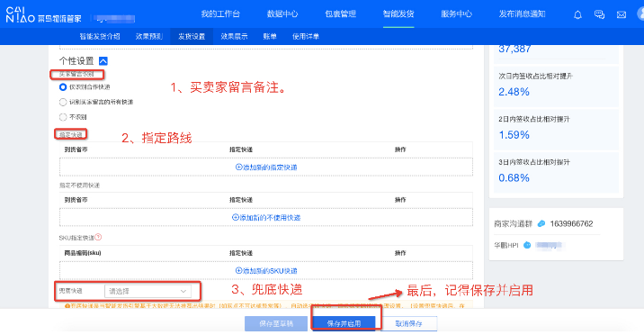644x335 pixels.
Task: Open the mail envelope icon
Action: click(622, 15)
